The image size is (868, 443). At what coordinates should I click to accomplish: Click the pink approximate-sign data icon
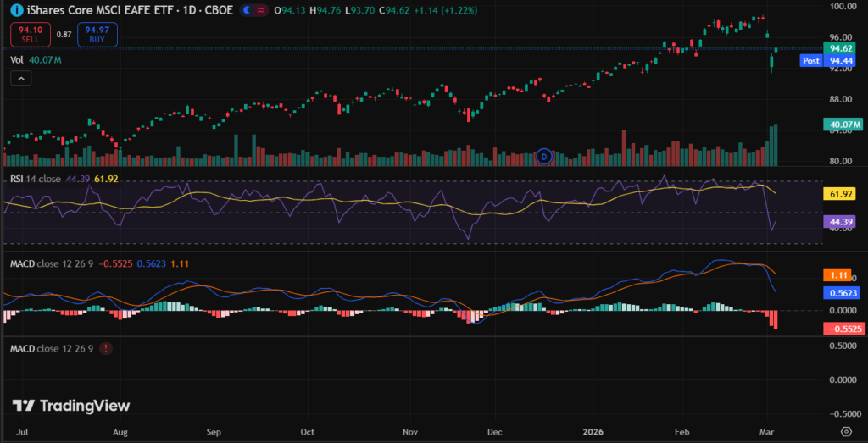pos(262,10)
